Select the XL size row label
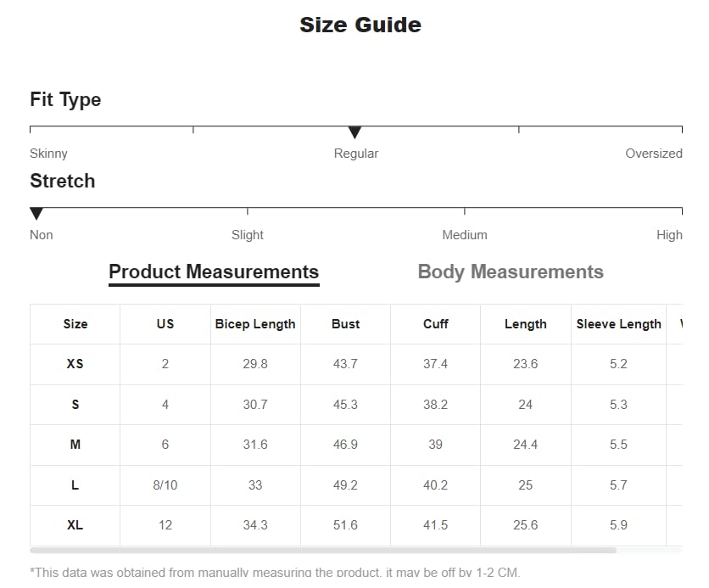Viewport: 709px width, 588px height. pyautogui.click(x=75, y=525)
